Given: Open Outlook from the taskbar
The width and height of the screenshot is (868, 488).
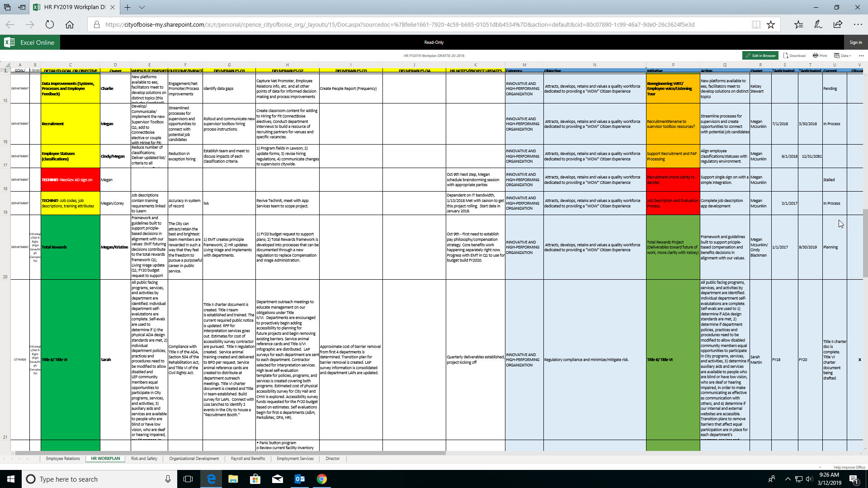Looking at the screenshot, I should pos(300,479).
